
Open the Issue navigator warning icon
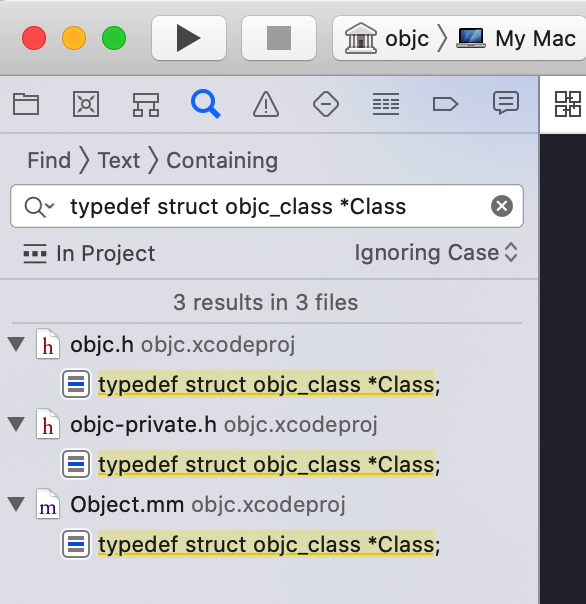(266, 104)
